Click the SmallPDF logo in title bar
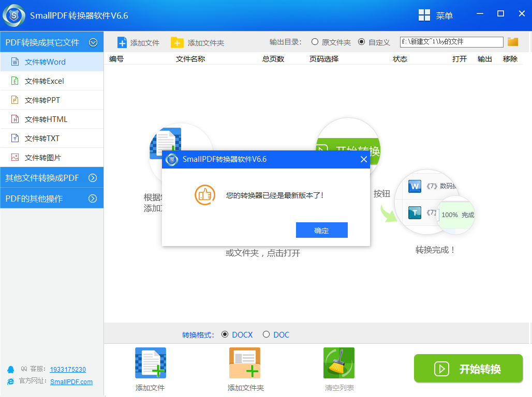Screen dimensions: 532x397 tap(14, 16)
